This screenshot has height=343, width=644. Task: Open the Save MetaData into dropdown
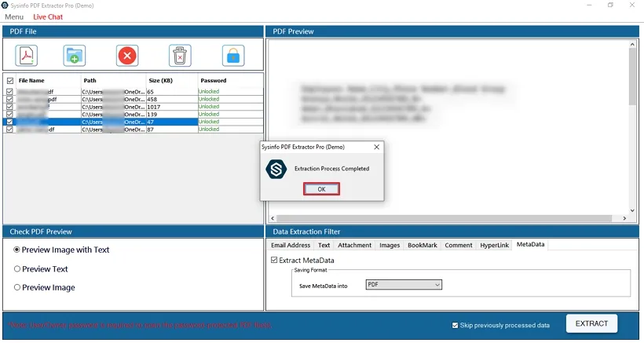[404, 285]
